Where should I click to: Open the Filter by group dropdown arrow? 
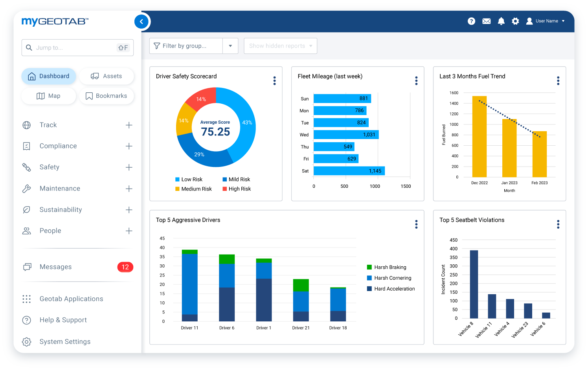230,46
